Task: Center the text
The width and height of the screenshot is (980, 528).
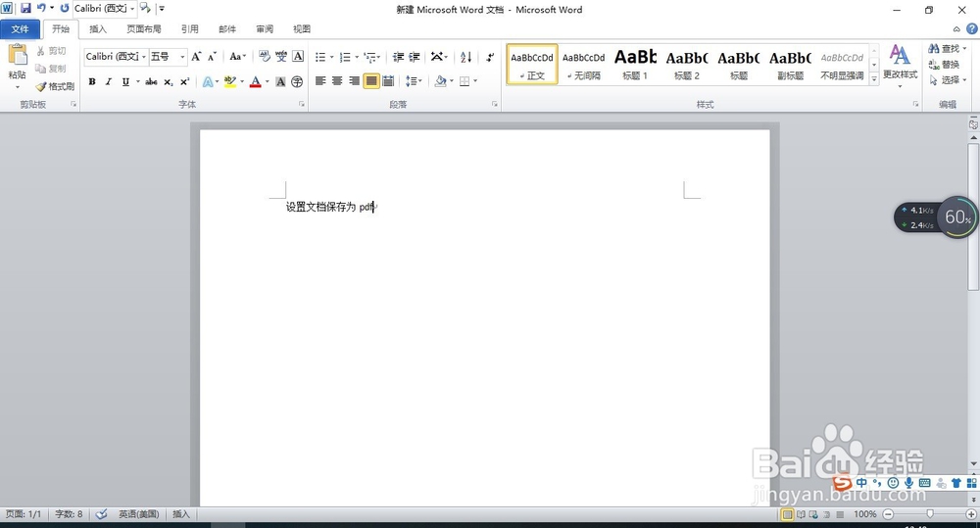Action: (x=337, y=81)
